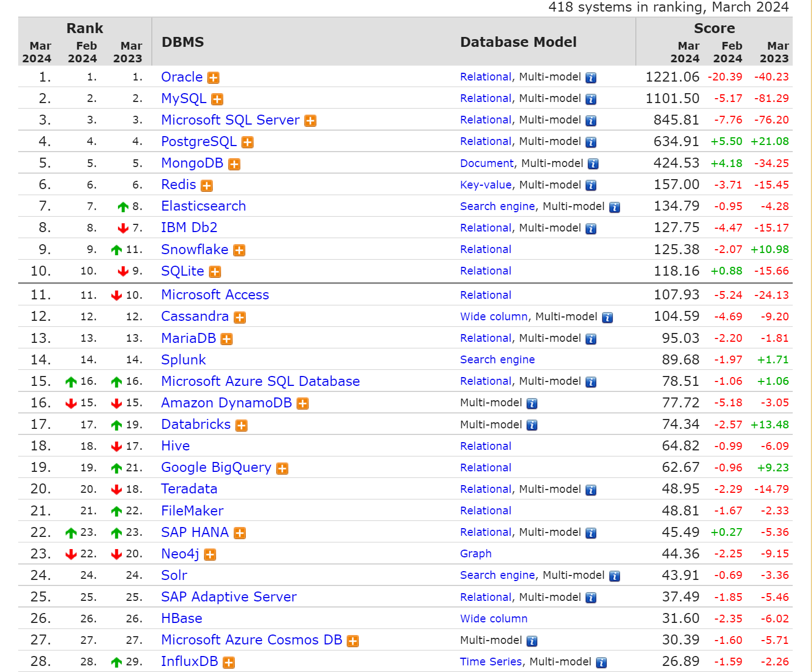This screenshot has width=812, height=672.
Task: Click plus icon beside Microsoft Azure Cosmos DB
Action: 353,641
